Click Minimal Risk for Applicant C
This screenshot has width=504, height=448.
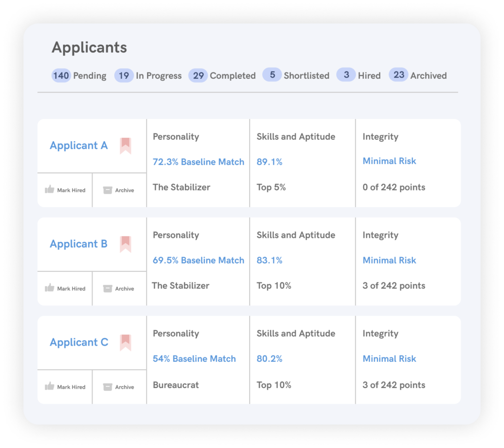click(389, 358)
